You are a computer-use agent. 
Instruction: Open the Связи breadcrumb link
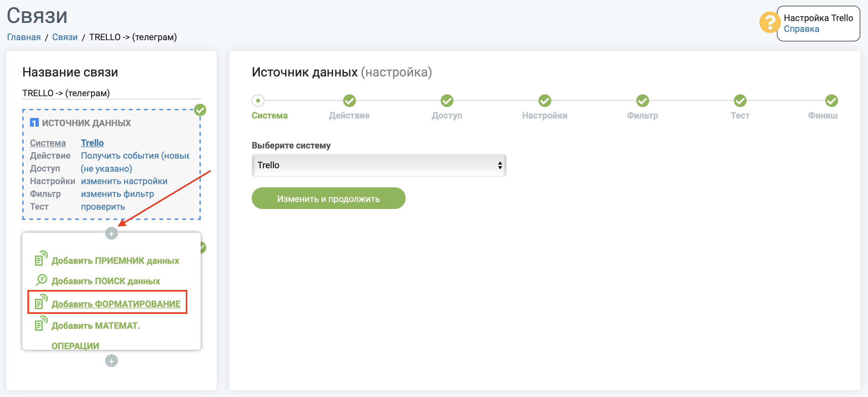point(65,37)
